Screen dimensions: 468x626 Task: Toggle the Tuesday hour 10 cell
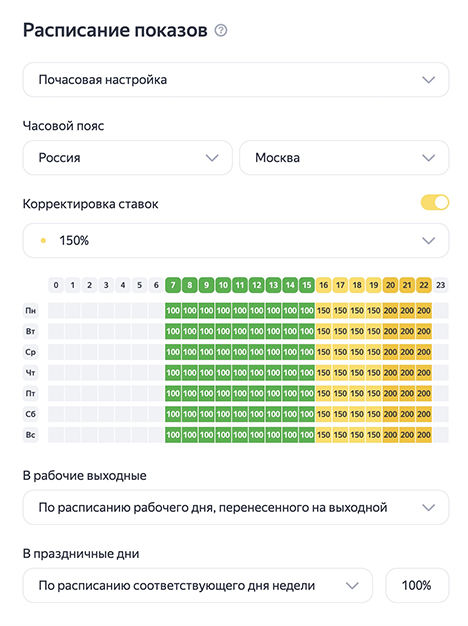pyautogui.click(x=223, y=331)
